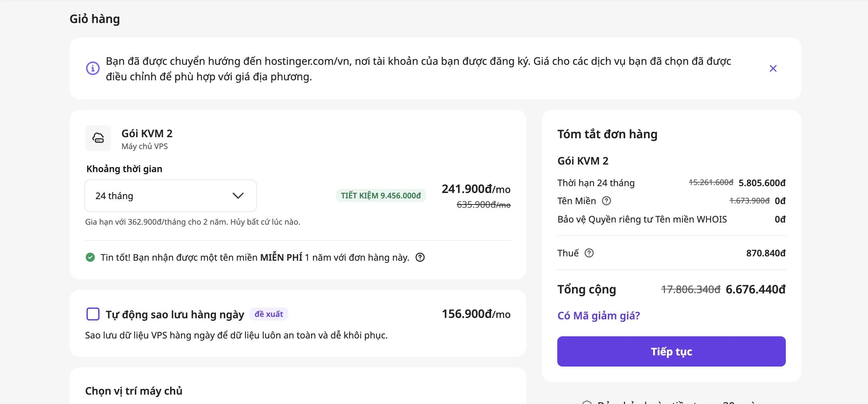Enable Tự động sao lưu hàng ngày checkbox
The height and width of the screenshot is (404, 868).
tap(93, 314)
